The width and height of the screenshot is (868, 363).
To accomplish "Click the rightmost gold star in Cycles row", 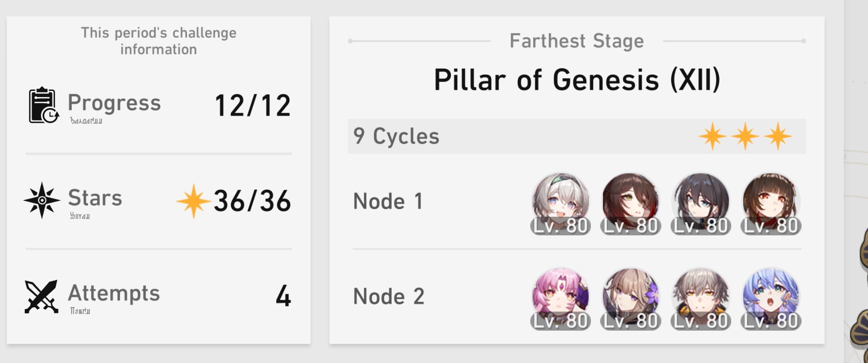I will click(778, 136).
